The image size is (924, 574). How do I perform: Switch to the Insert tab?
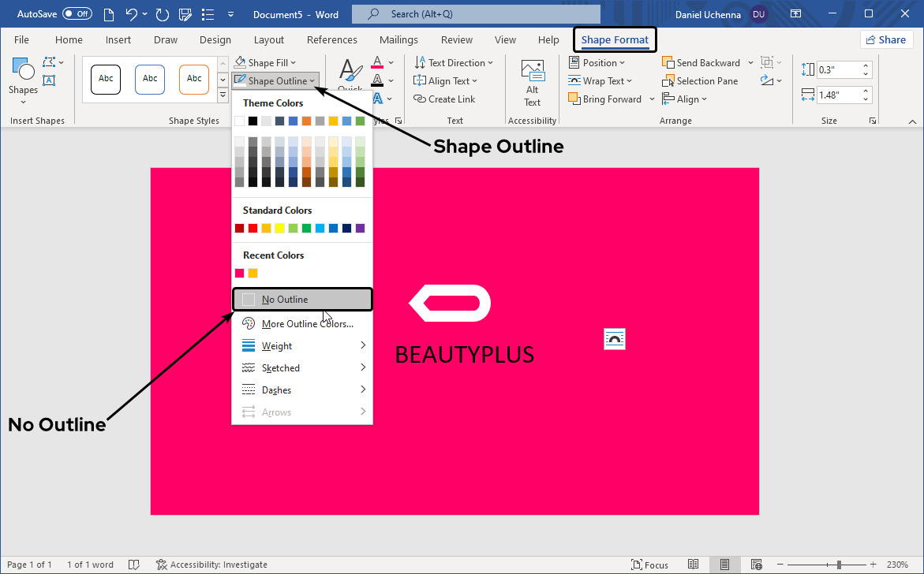coord(118,40)
